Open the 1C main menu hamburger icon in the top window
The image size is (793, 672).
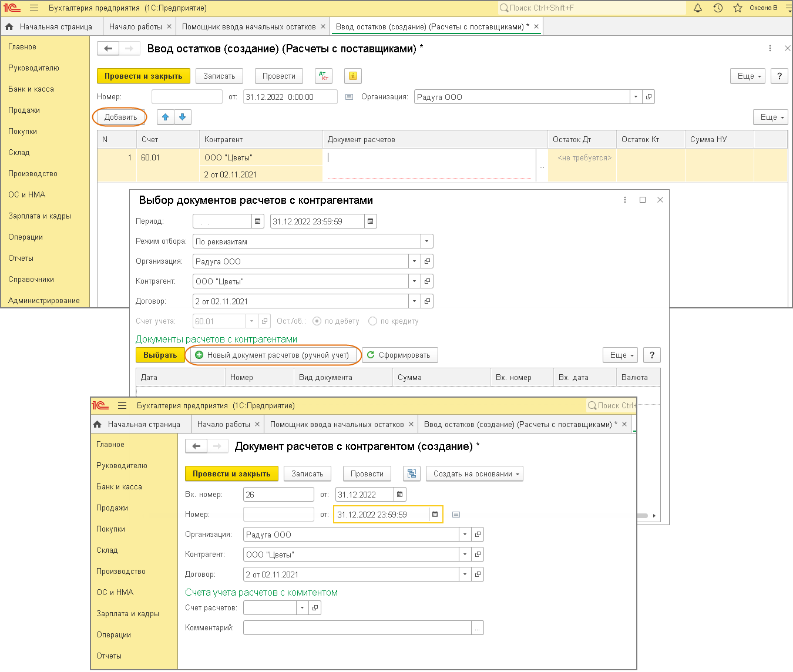coord(34,8)
